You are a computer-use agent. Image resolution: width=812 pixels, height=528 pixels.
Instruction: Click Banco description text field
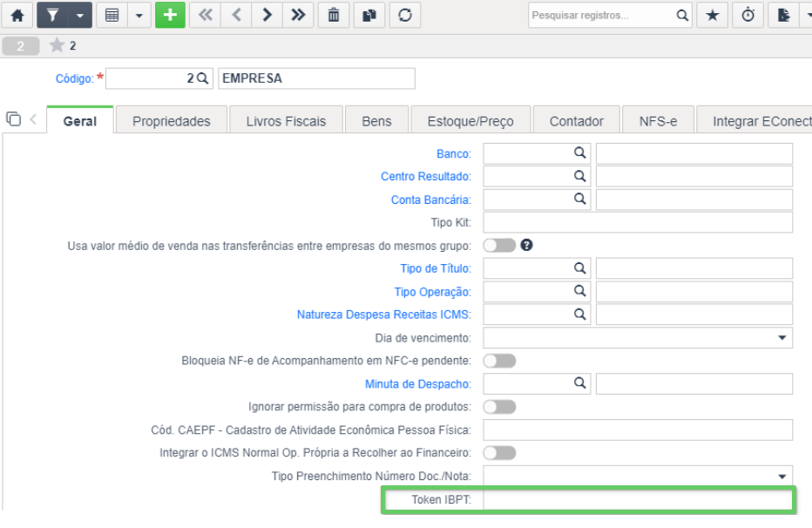point(694,153)
